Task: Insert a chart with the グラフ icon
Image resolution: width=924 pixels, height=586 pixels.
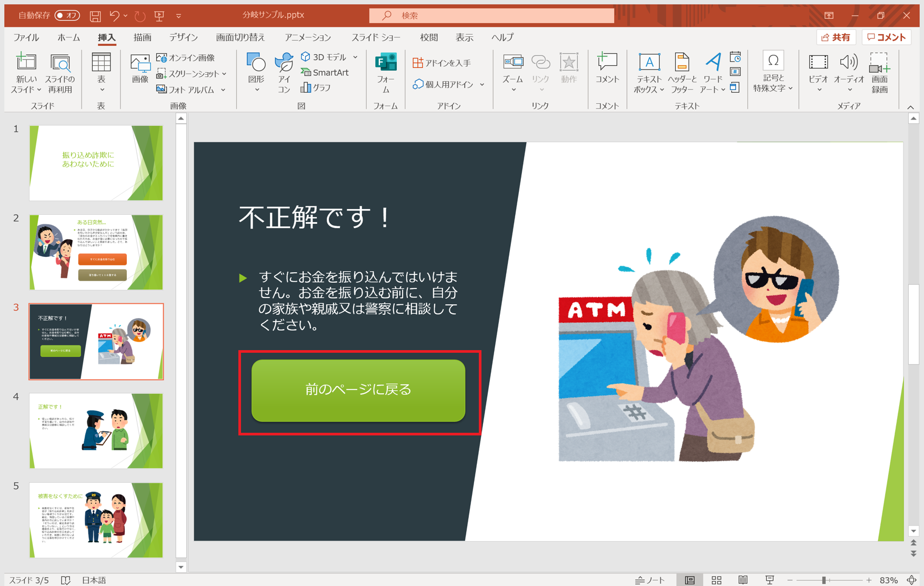Action: point(316,88)
